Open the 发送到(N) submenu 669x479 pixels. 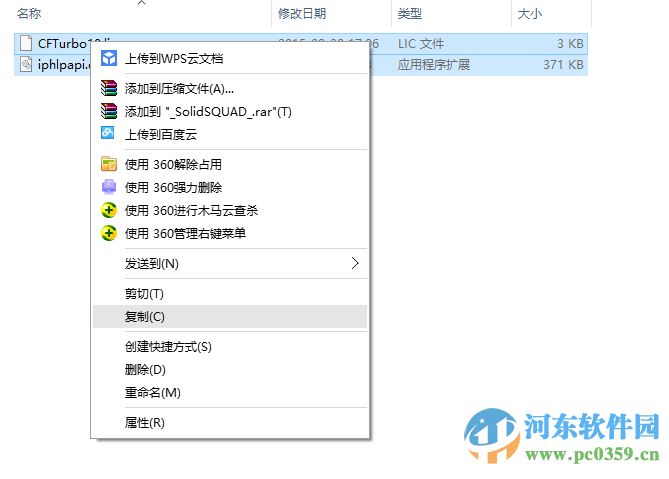pos(230,264)
